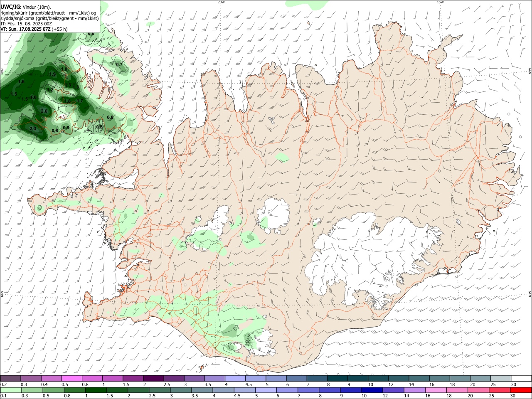532x399 pixels.
Task: Pick the bright pink 0.5–0.8 snow swatch
Action: click(71, 378)
